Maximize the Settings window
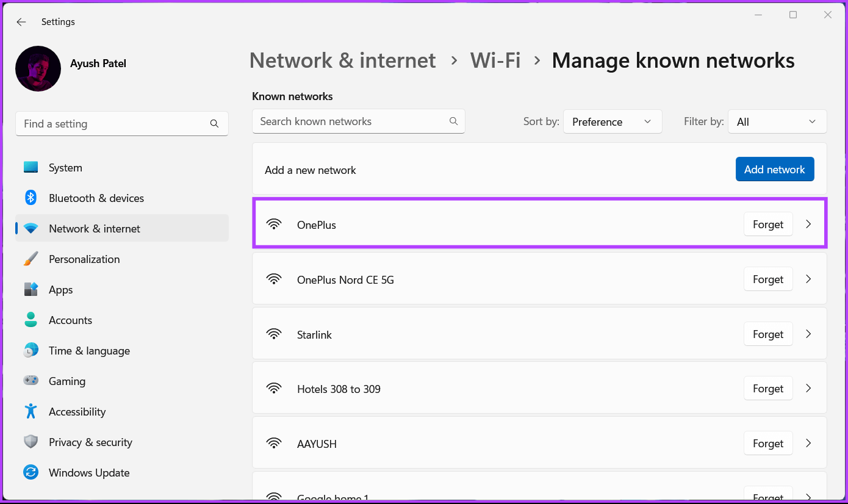Image resolution: width=848 pixels, height=504 pixels. tap(793, 15)
